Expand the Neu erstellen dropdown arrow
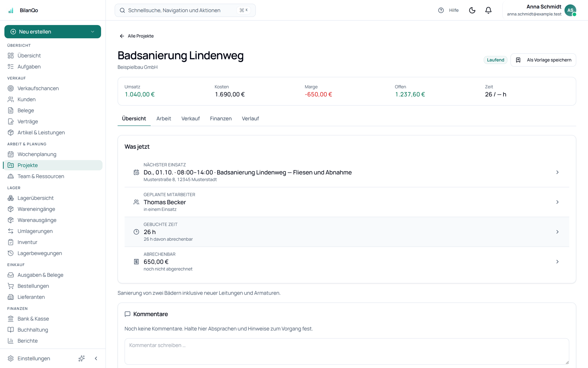This screenshot has width=588, height=368. [93, 32]
